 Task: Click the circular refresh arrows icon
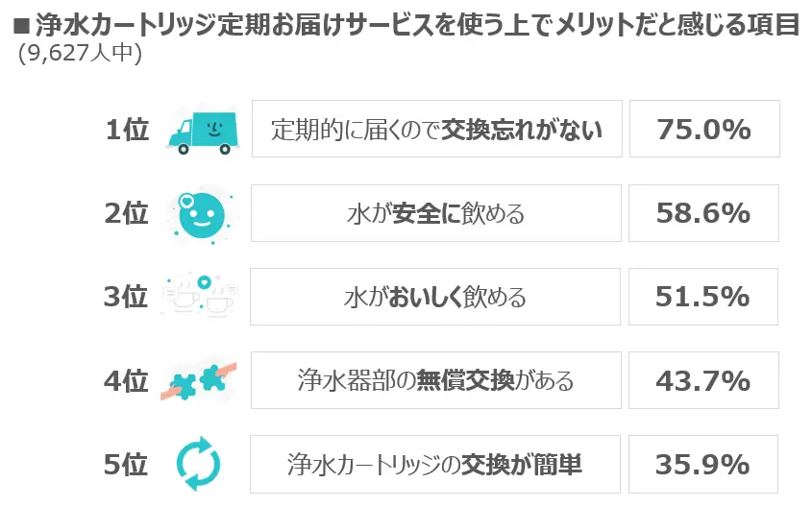198,464
